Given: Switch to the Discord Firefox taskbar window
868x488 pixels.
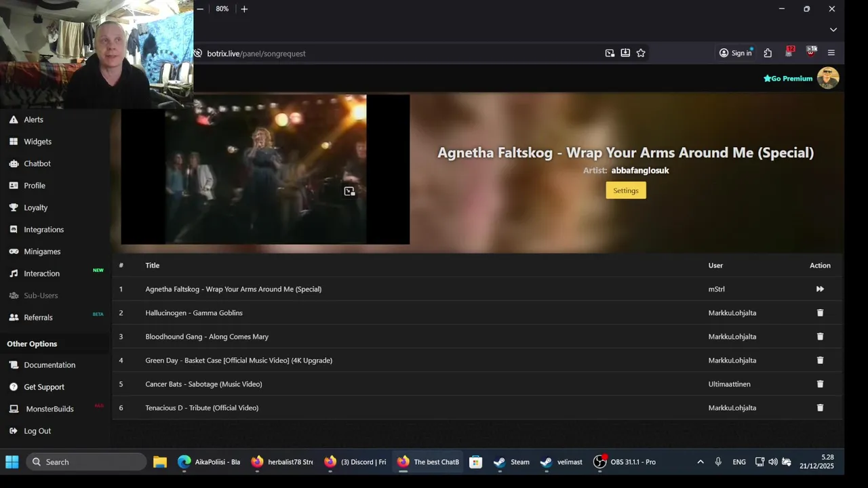Looking at the screenshot, I should click(x=355, y=462).
